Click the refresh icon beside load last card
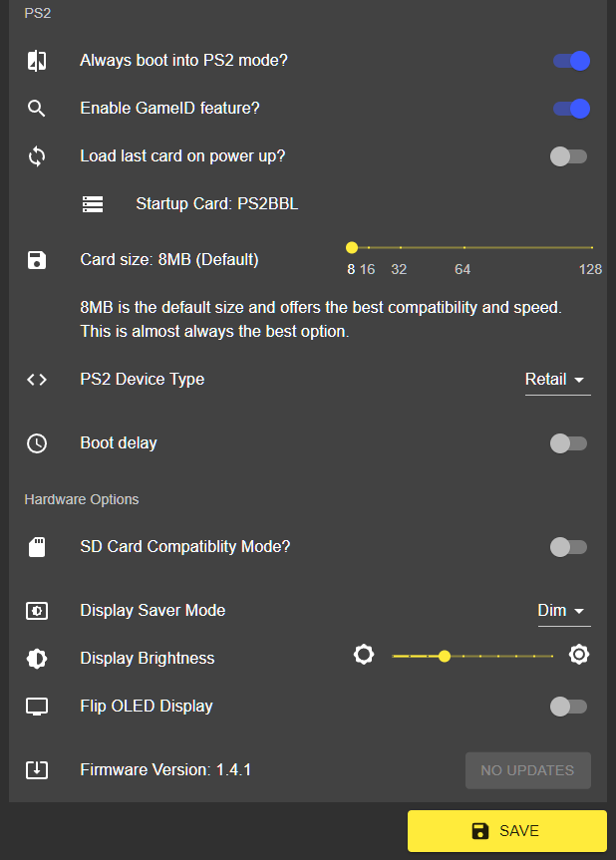This screenshot has height=860, width=616. (37, 156)
